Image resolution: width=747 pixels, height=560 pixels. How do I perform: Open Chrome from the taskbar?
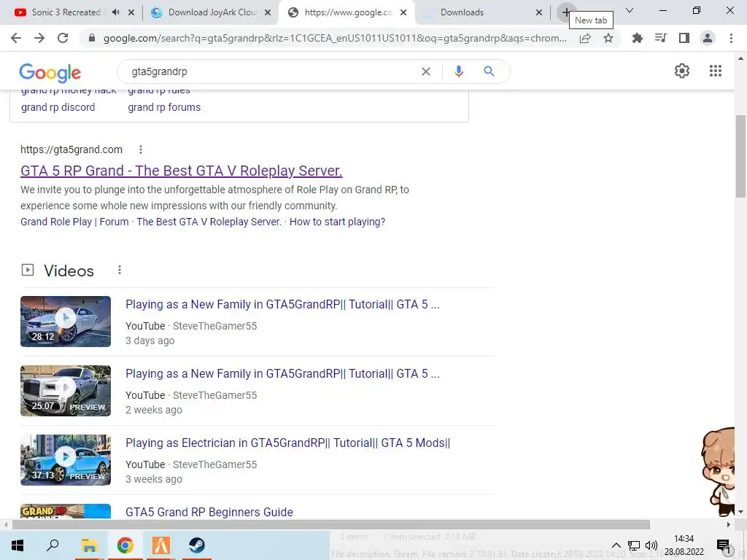tap(125, 545)
